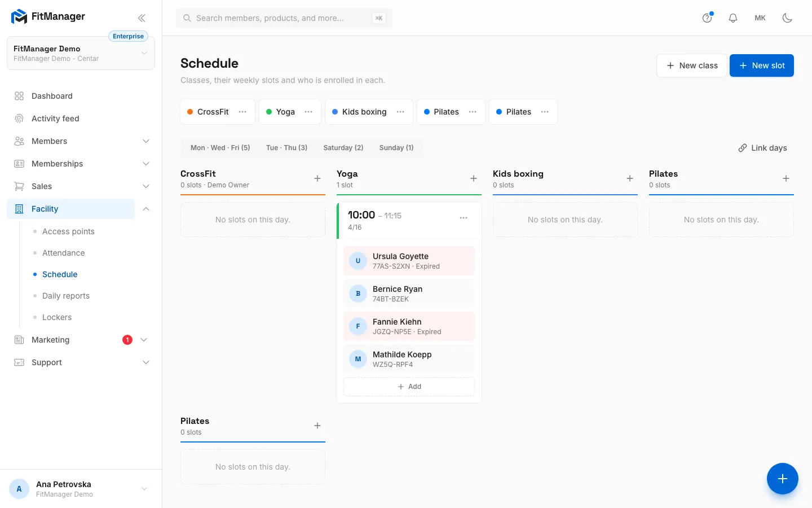Open Daily reports in the sidebar

pos(66,296)
